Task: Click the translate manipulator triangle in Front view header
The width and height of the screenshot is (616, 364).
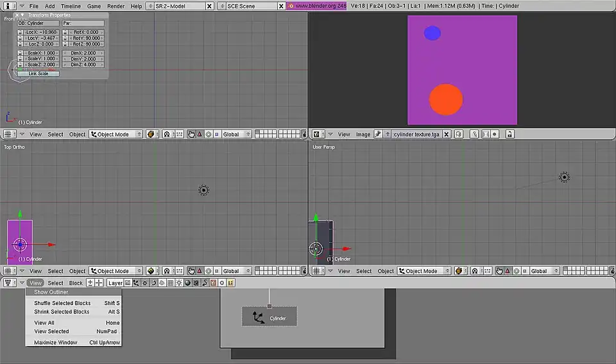Action: [x=200, y=135]
